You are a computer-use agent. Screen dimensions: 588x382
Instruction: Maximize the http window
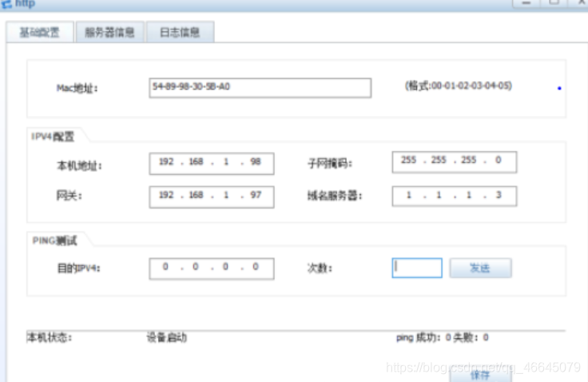[554, 3]
